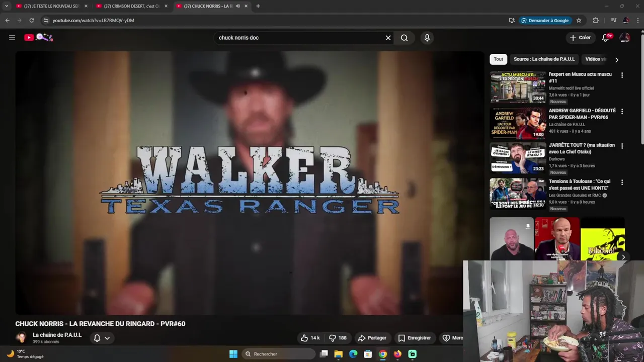Open Tensions à Toulouse video title
This screenshot has width=644, height=362.
pos(580,185)
